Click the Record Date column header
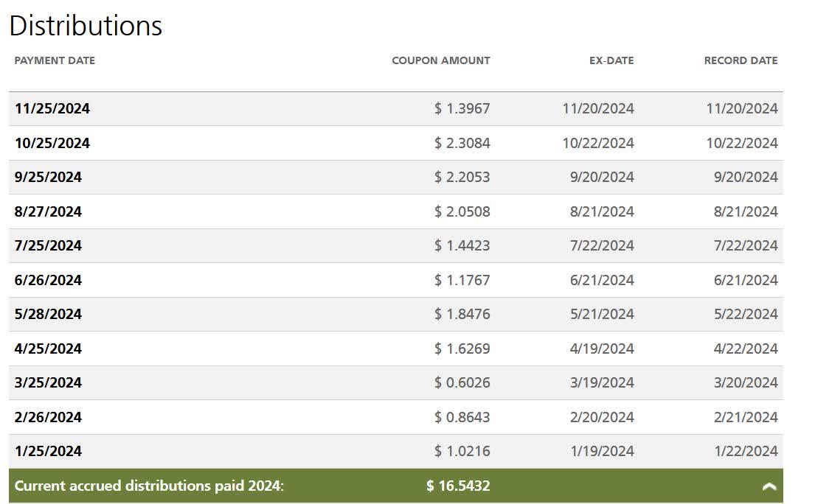The height and width of the screenshot is (504, 815). point(741,60)
